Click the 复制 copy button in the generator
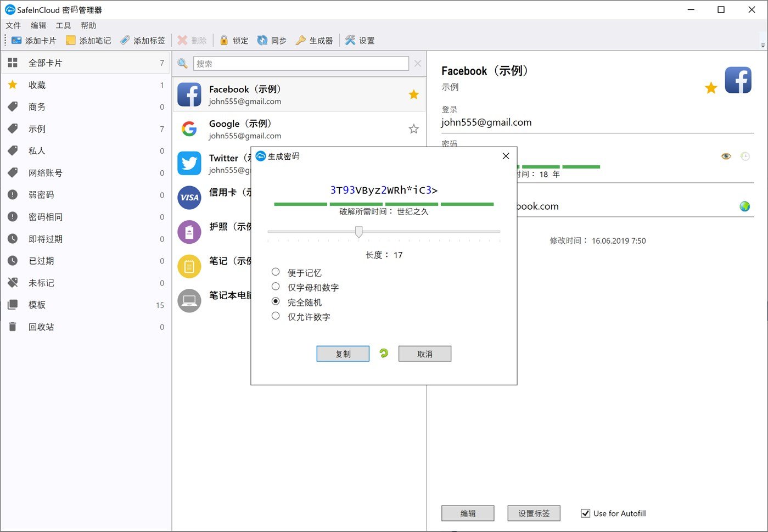This screenshot has width=768, height=532. pyautogui.click(x=343, y=354)
